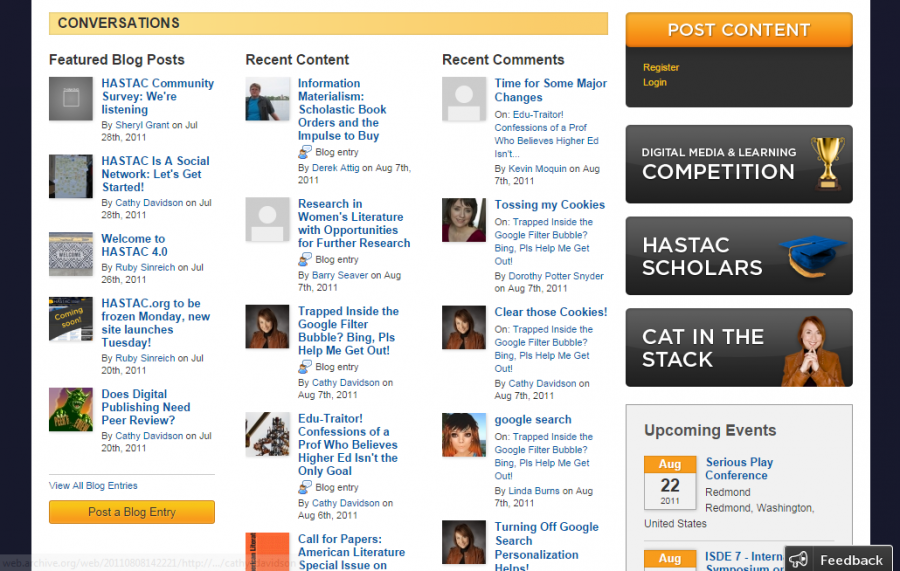Open HASTAC Is A Social Network post
Viewport: 900px width, 571px height.
(x=156, y=174)
